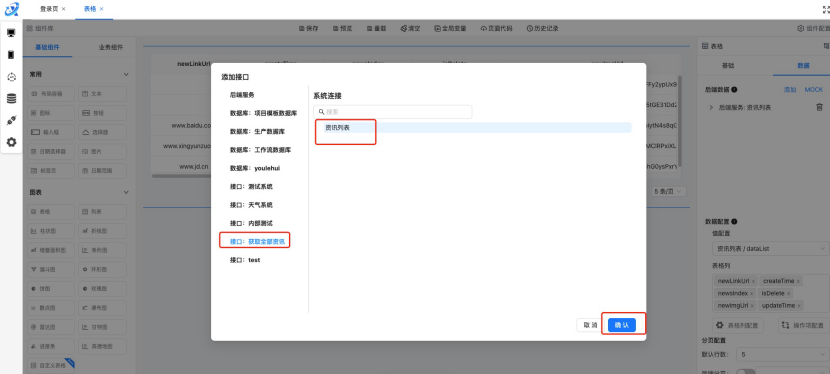Select the 选择器 component
This screenshot has height=374, width=830.
103,132
